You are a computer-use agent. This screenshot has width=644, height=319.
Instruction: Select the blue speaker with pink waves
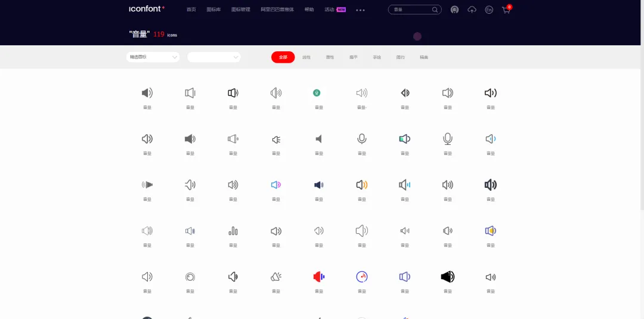(x=276, y=185)
